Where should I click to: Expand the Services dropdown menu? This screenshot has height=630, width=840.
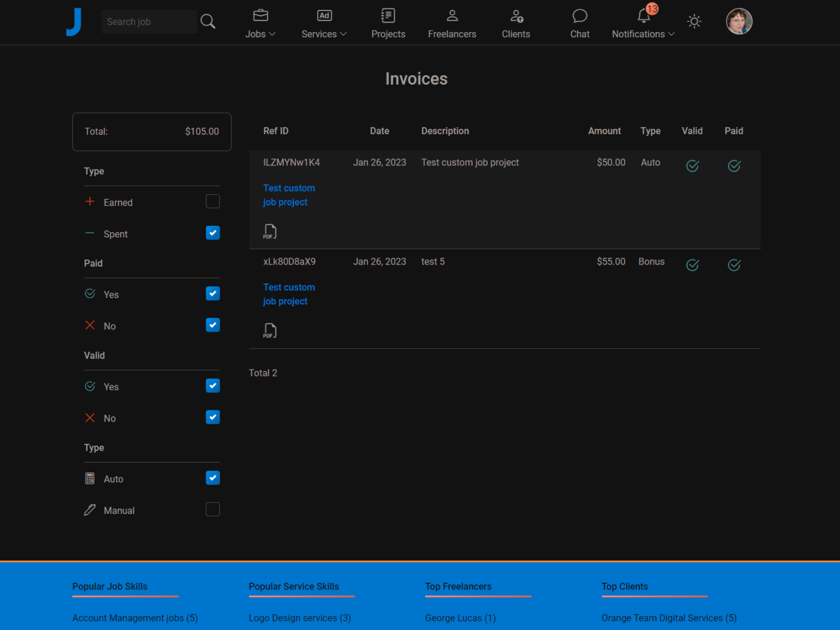[324, 34]
